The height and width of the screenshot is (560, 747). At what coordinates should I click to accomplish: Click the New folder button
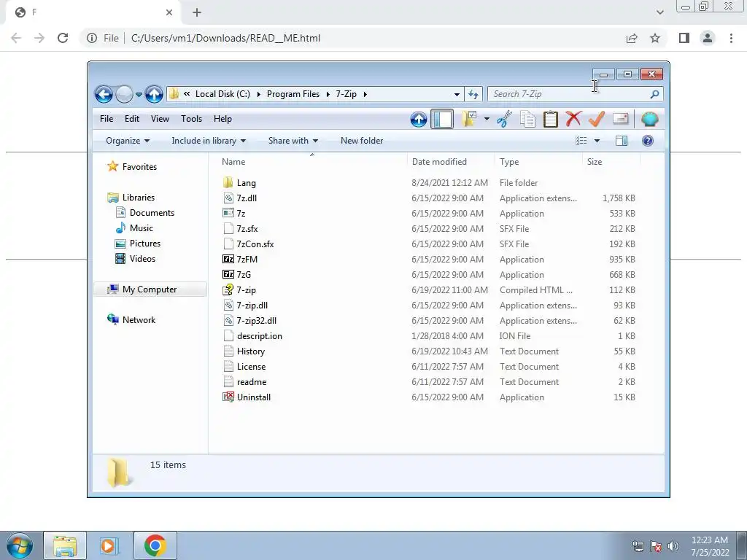362,141
